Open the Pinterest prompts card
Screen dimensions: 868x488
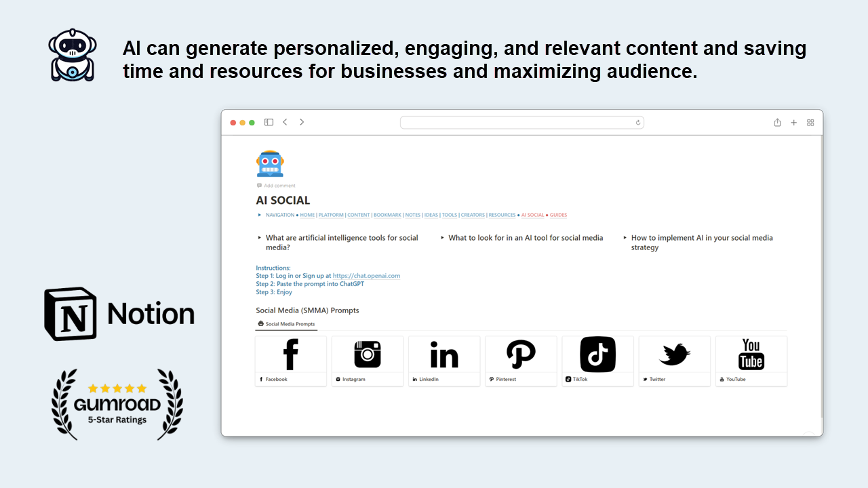click(x=521, y=361)
